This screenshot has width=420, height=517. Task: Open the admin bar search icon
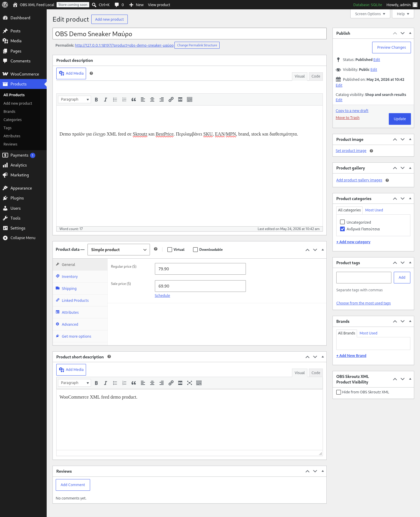pos(94,5)
